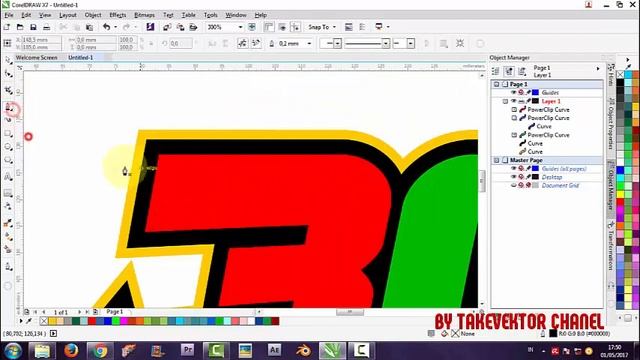Viewport: 640px width, 360px height.
Task: Click the Import icon in the standard toolbar
Action: click(x=167, y=27)
